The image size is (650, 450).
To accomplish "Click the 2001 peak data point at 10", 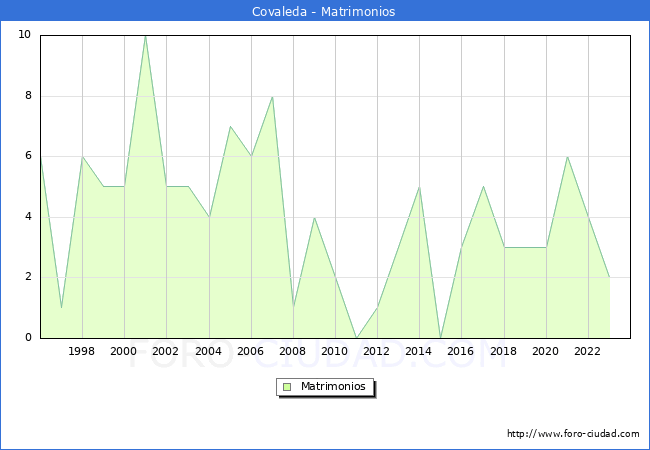I will 146,36.
